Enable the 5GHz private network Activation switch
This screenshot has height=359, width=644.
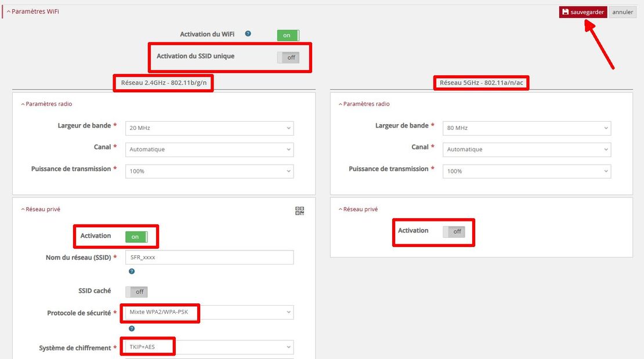454,231
